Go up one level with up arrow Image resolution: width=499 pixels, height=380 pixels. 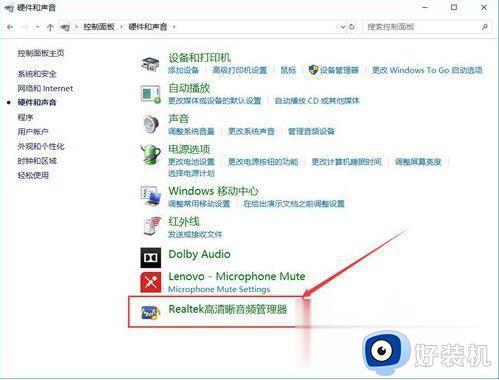pos(50,27)
